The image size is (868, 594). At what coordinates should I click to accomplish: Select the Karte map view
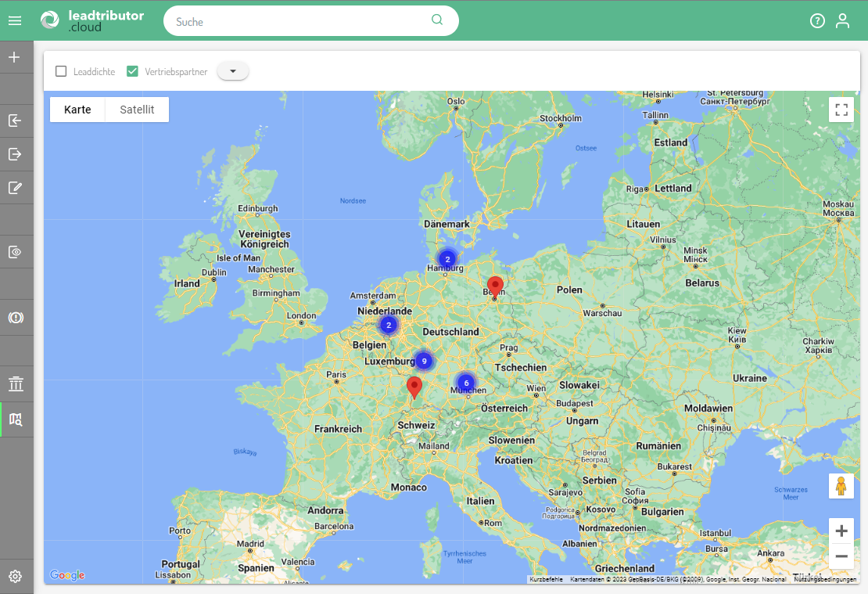77,110
